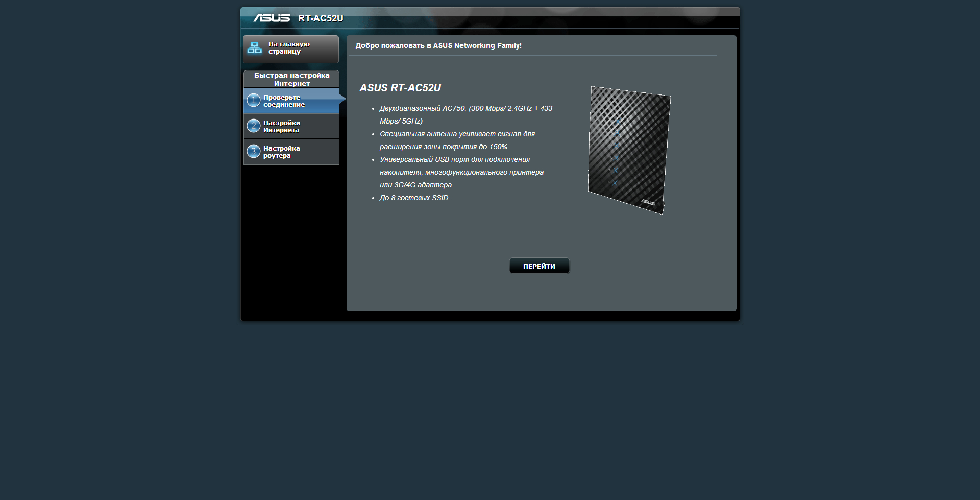Click the 'ASUS RT-AC52U' heading
Screen dimensions: 980x500
(x=400, y=88)
